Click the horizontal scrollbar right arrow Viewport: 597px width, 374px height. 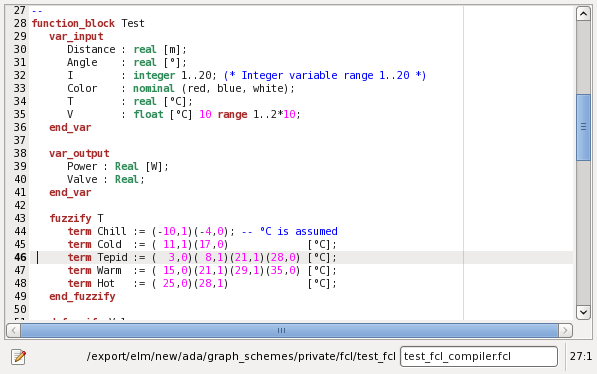tap(565, 330)
